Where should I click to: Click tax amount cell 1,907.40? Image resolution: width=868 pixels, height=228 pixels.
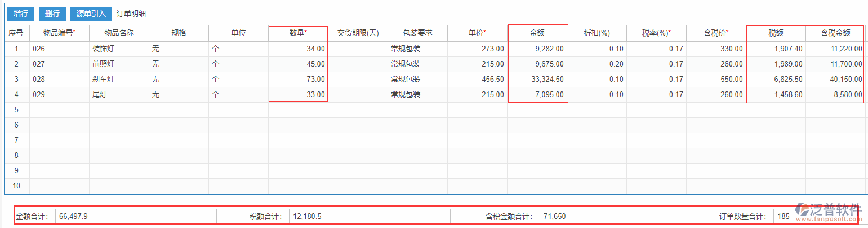click(x=776, y=49)
